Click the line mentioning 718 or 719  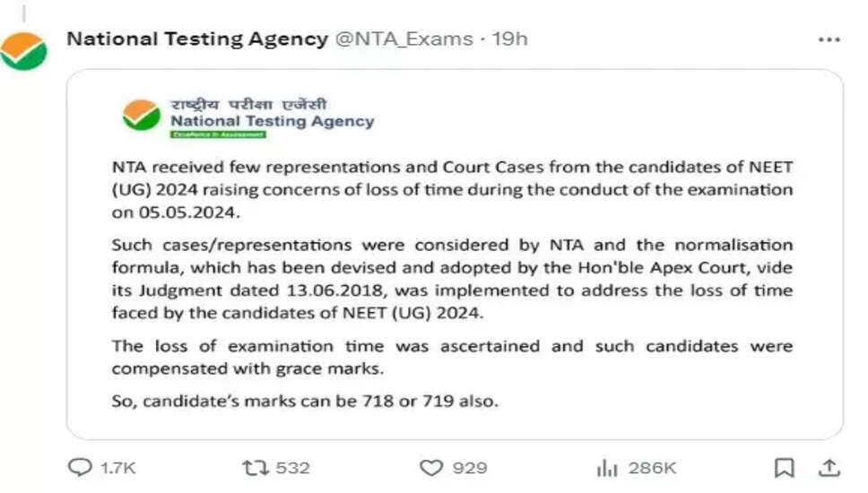(305, 401)
